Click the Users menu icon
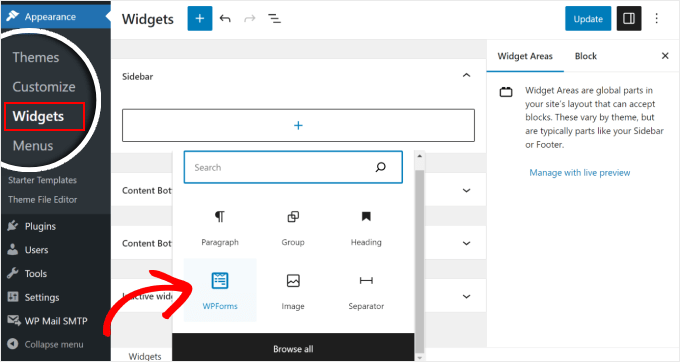The height and width of the screenshot is (362, 680). click(x=13, y=250)
